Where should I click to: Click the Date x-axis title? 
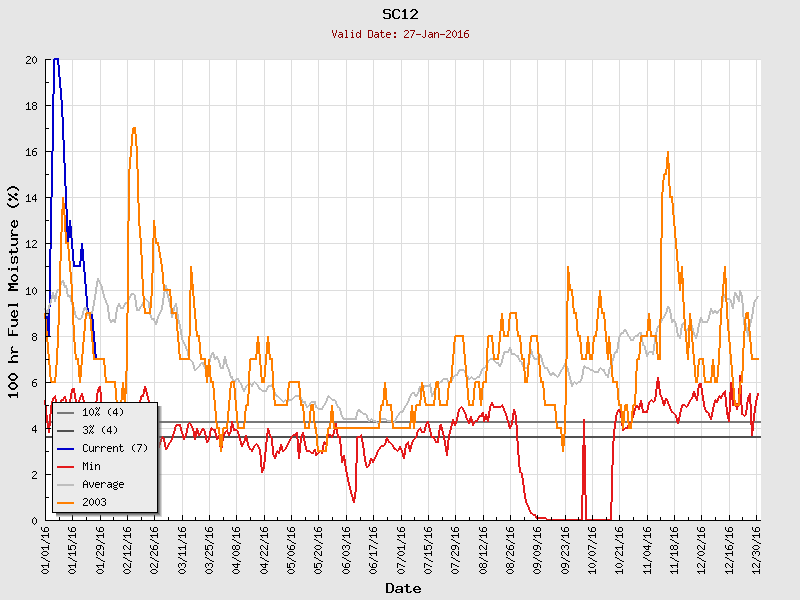click(x=403, y=588)
